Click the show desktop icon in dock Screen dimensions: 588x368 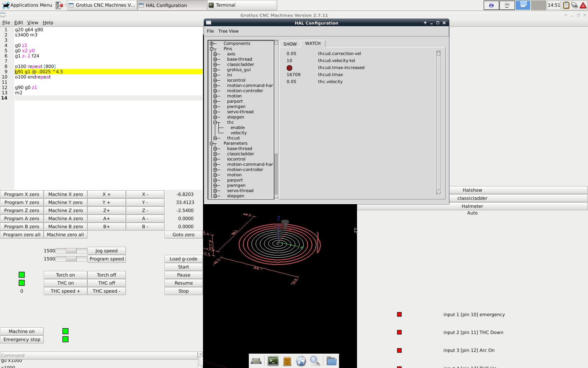coord(256,361)
